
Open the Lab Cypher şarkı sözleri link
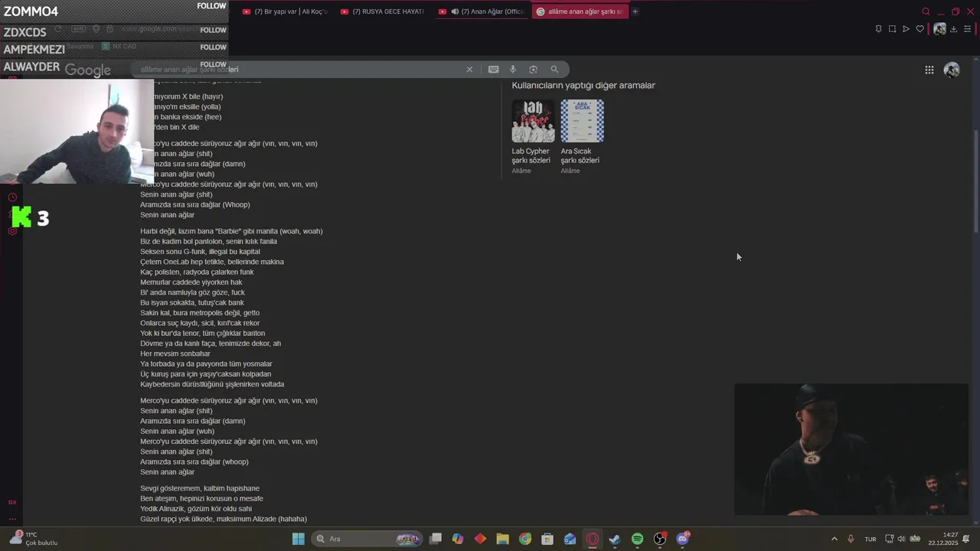(x=531, y=155)
